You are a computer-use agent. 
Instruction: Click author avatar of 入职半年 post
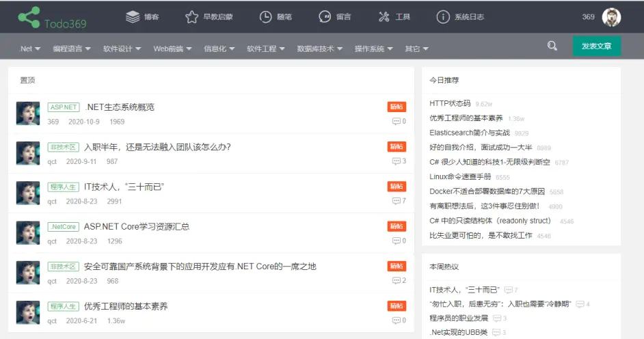pyautogui.click(x=28, y=153)
